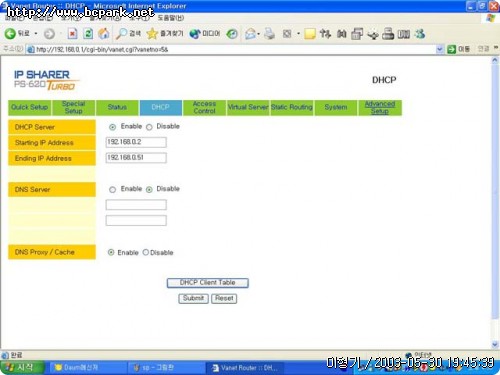
Task: Disable the DHCP Server radio
Action: tap(149, 127)
